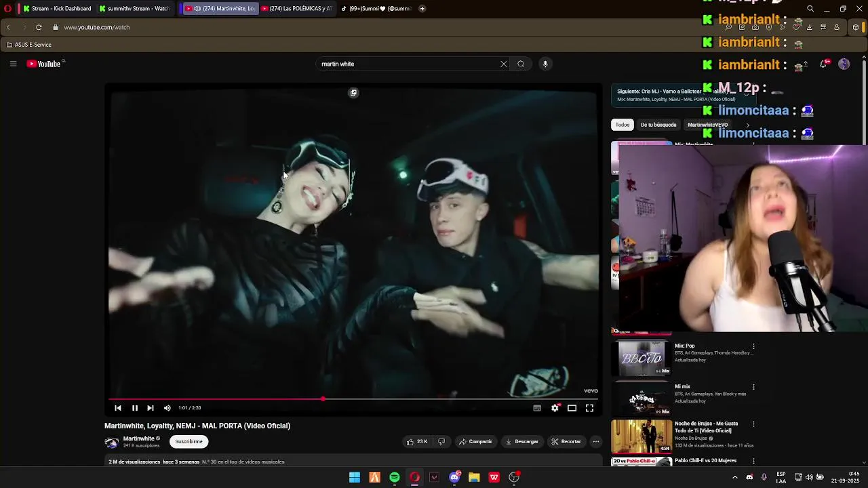Image resolution: width=868 pixels, height=488 pixels.
Task: Share the video via Compartir
Action: click(475, 441)
